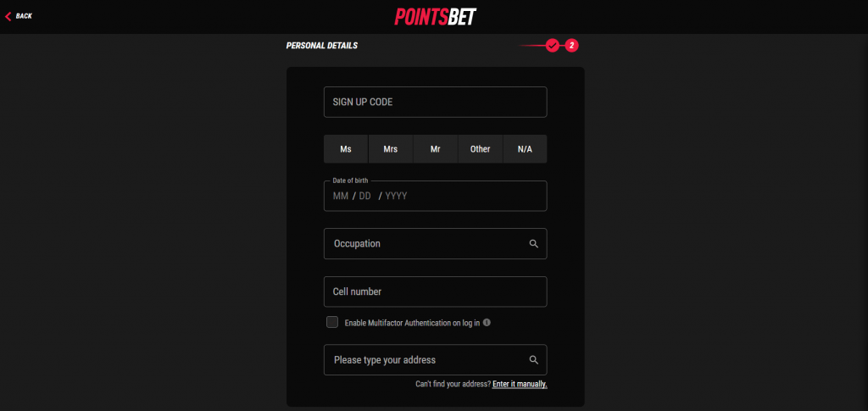The width and height of the screenshot is (868, 411).
Task: Click the step 2 progress indicator
Action: [x=572, y=46]
